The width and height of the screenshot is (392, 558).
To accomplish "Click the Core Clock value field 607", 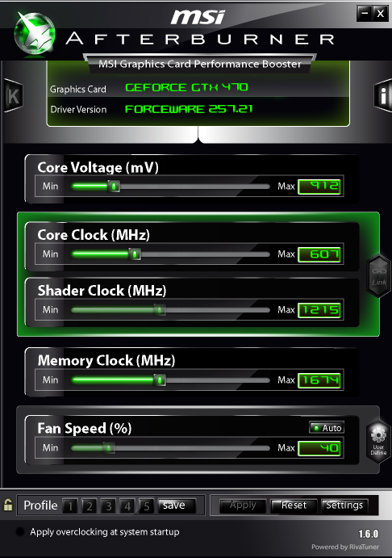I will [319, 254].
